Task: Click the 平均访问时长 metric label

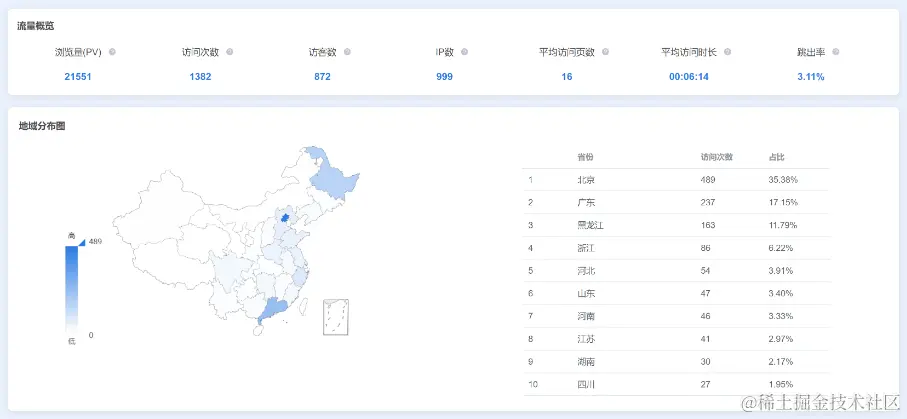Action: [689, 52]
